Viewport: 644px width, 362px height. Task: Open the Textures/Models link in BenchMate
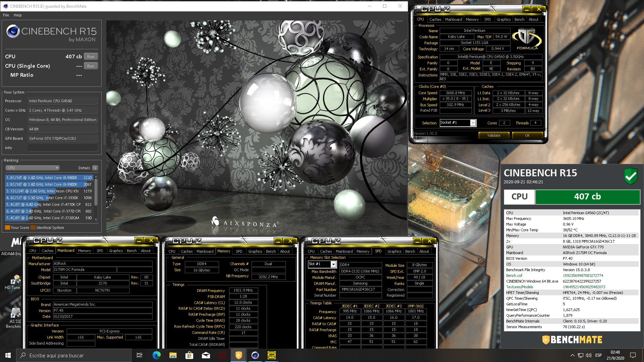pyautogui.click(x=519, y=287)
